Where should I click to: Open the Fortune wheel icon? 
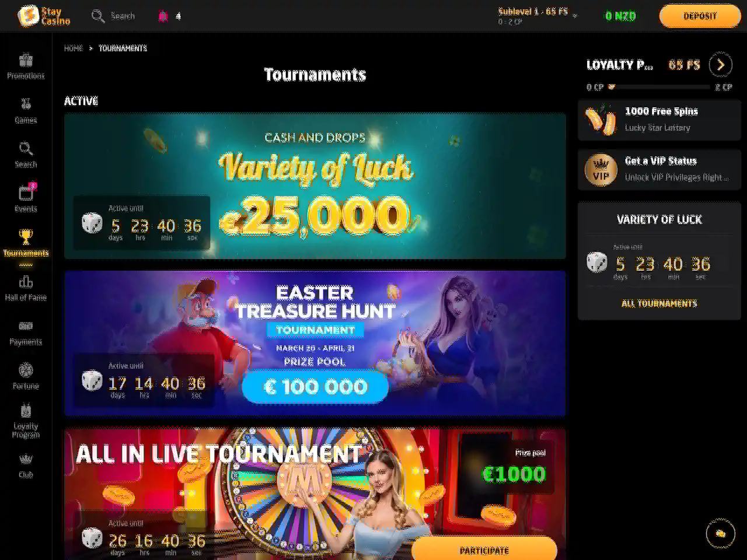[26, 370]
